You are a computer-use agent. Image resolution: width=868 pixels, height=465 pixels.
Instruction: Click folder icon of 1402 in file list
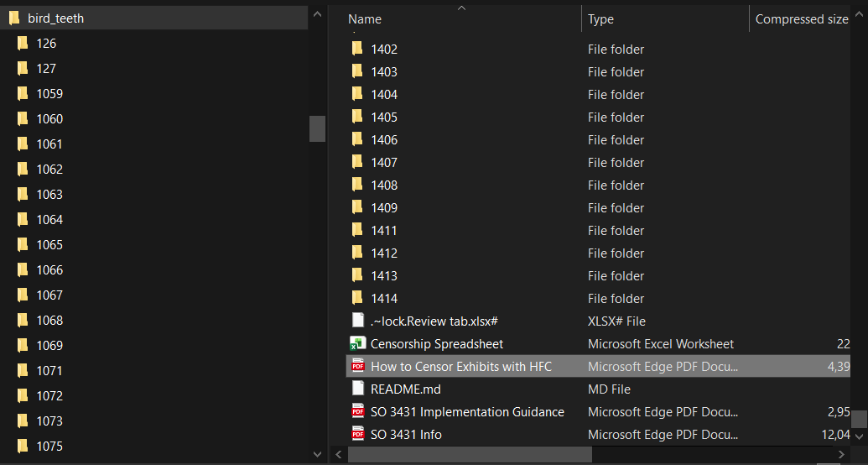(357, 49)
